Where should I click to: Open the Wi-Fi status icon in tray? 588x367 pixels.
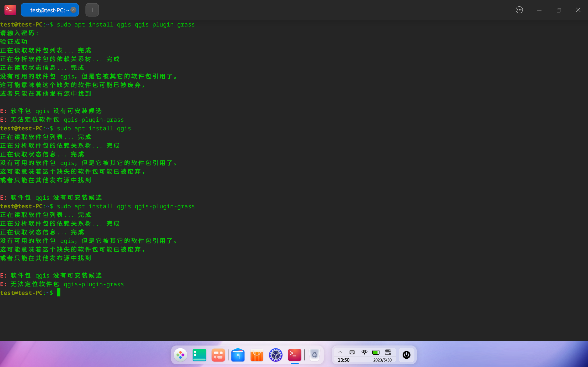click(x=364, y=352)
